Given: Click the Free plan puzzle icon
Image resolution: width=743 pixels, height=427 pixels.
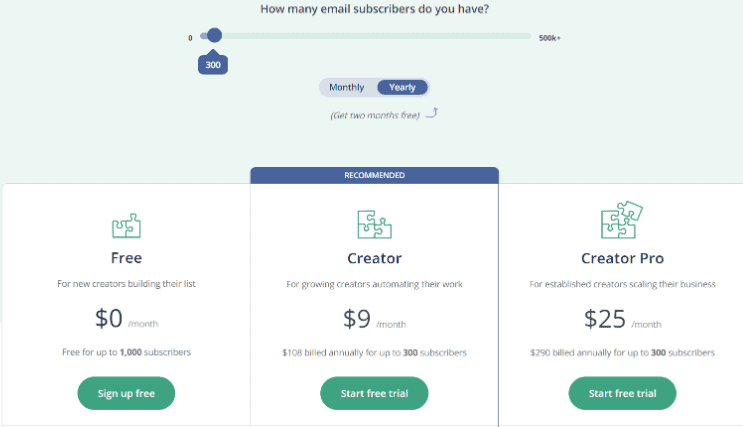Looking at the screenshot, I should click(x=126, y=225).
